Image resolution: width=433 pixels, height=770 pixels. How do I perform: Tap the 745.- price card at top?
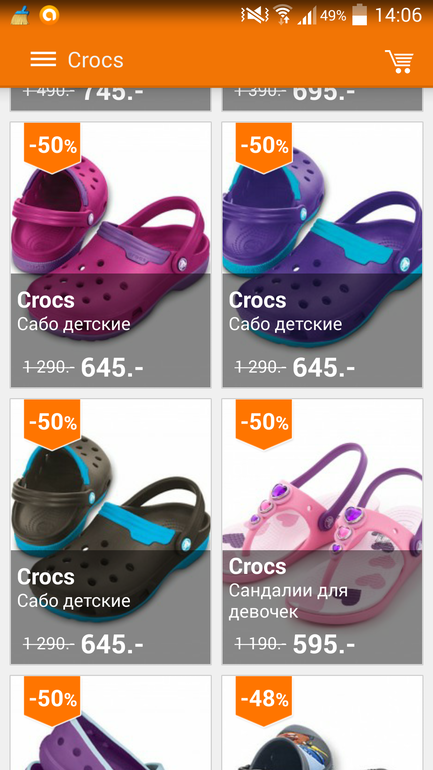(x=111, y=99)
